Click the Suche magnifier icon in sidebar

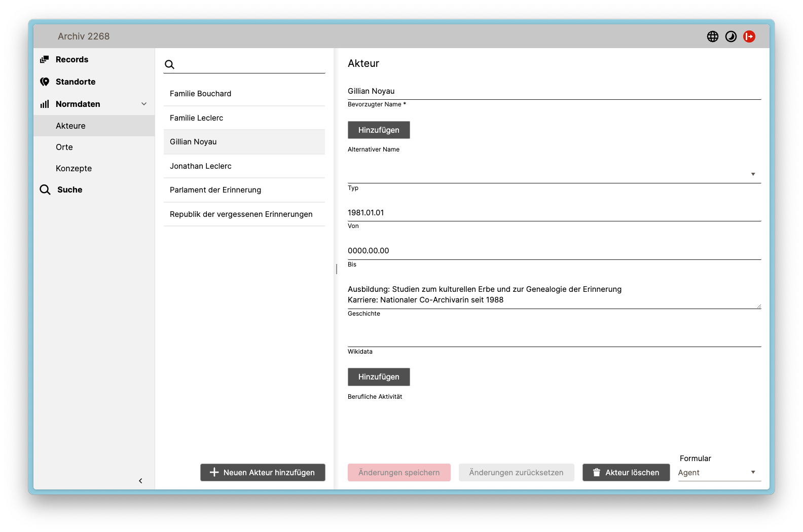pos(45,189)
